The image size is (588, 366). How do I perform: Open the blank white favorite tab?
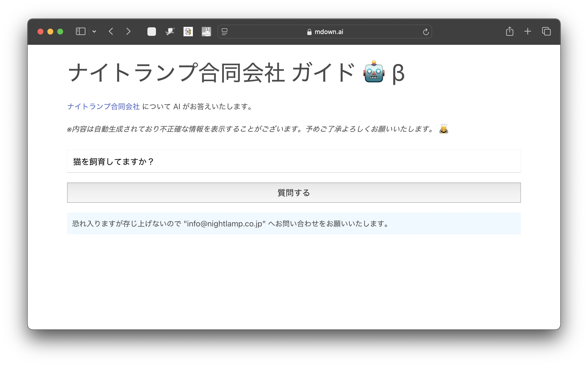151,32
